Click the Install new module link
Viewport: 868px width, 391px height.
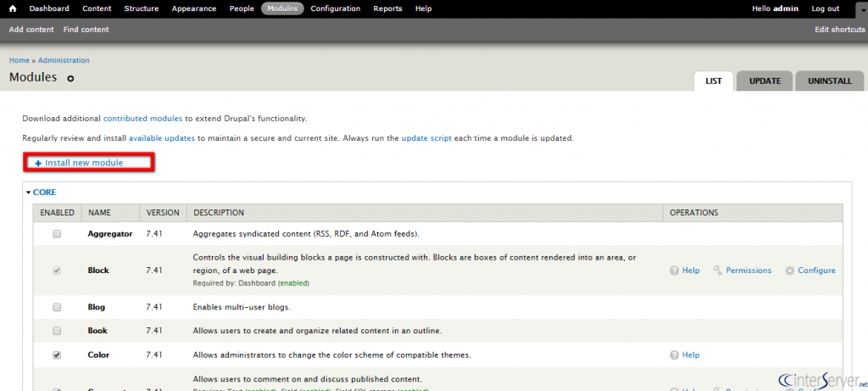point(84,164)
